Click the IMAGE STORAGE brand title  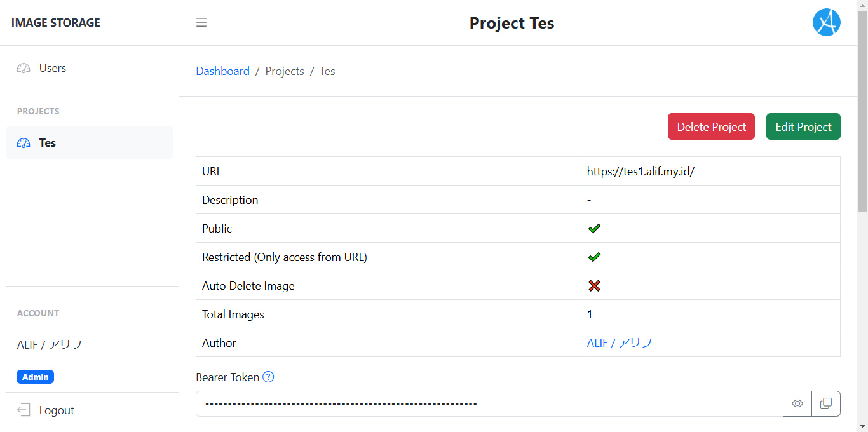point(56,23)
